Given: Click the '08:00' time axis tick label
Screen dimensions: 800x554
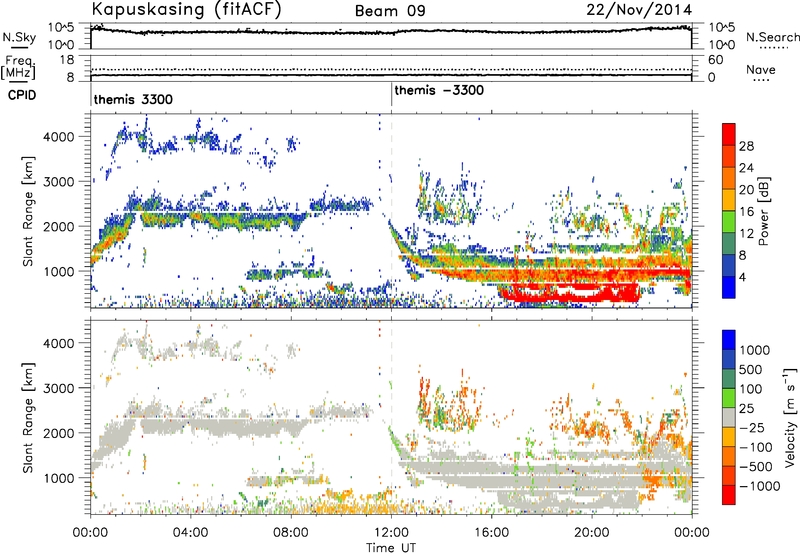Looking at the screenshot, I should pyautogui.click(x=291, y=533).
